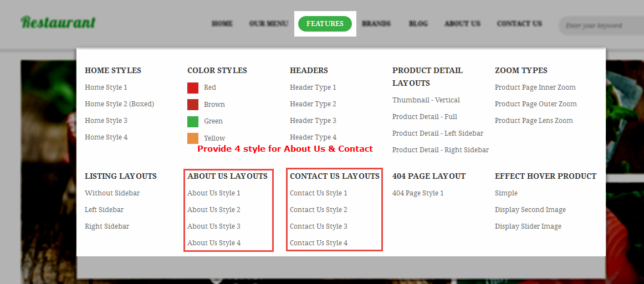Open Home Style 3 link
Image resolution: width=644 pixels, height=284 pixels.
click(106, 121)
